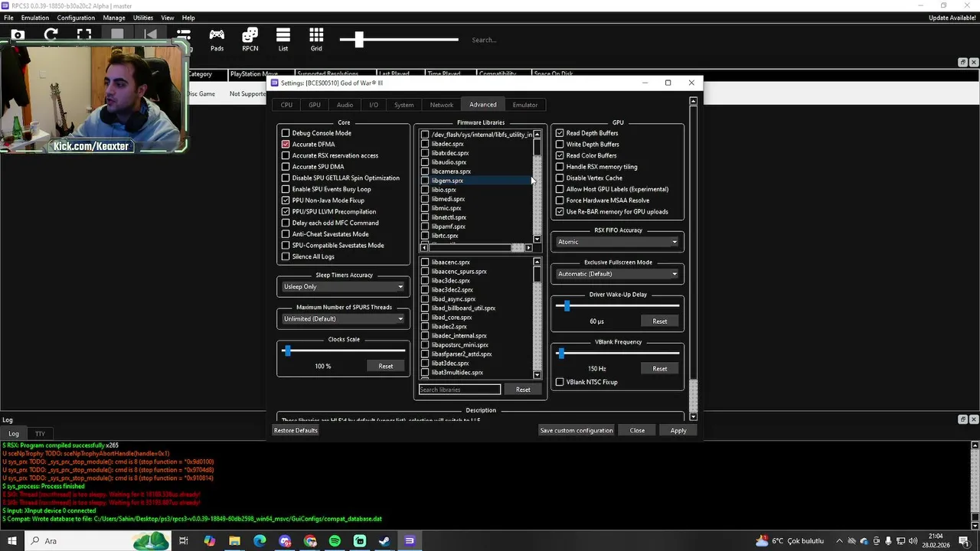Open the Exclusive Fullscreen Mode dropdown
The width and height of the screenshot is (980, 551).
click(617, 274)
